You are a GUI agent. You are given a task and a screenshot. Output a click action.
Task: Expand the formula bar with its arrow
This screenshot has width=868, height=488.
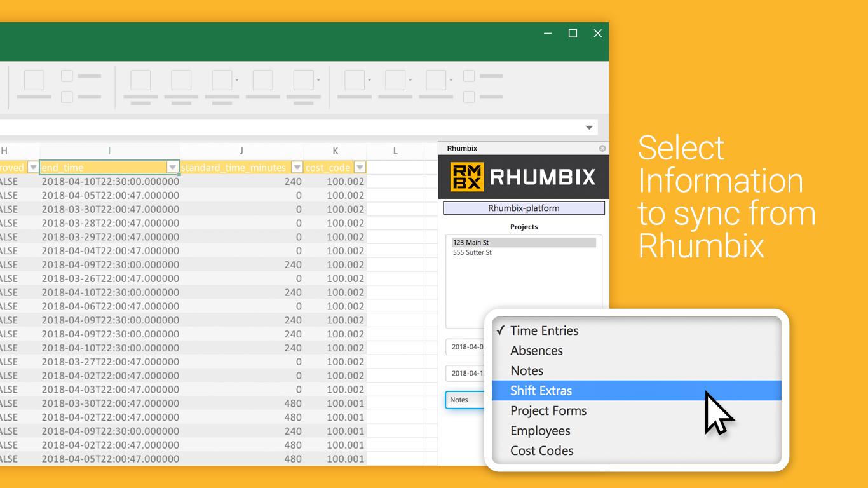coord(589,128)
